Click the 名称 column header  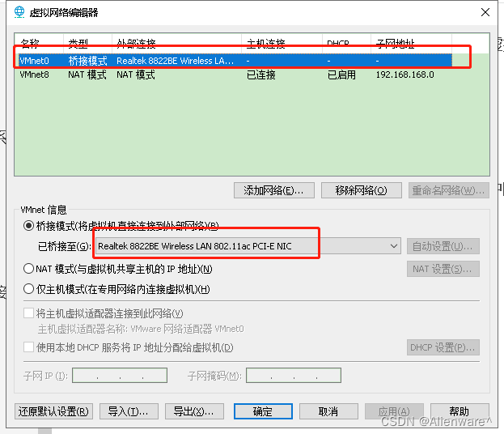point(39,43)
